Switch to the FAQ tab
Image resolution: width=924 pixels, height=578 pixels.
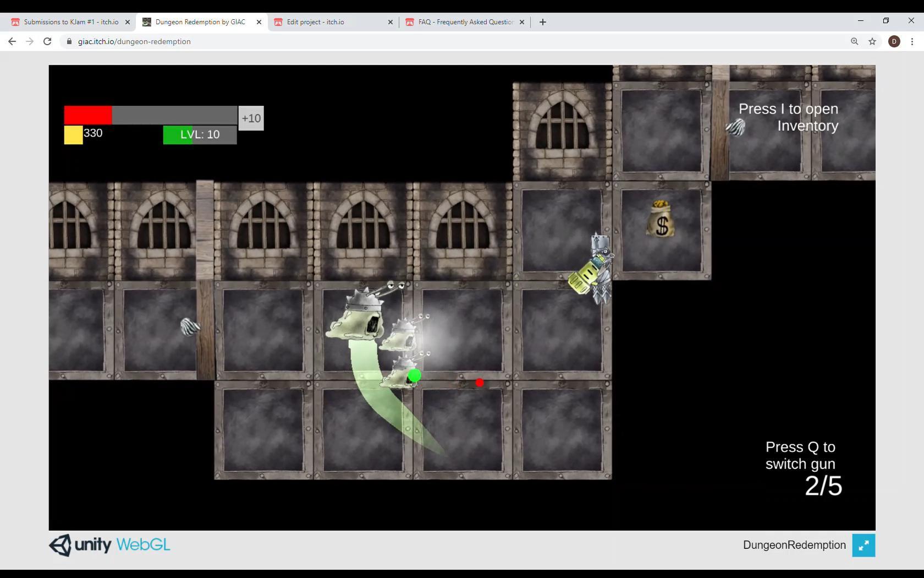click(x=465, y=22)
